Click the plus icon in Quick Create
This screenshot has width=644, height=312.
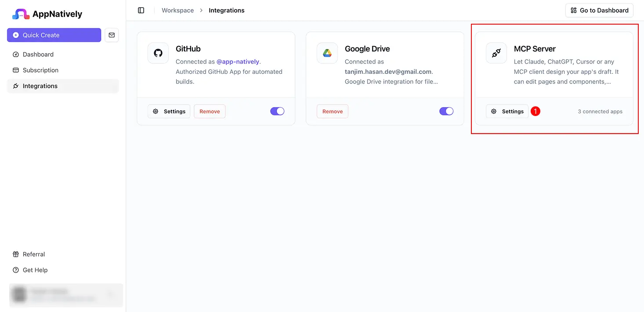point(16,35)
